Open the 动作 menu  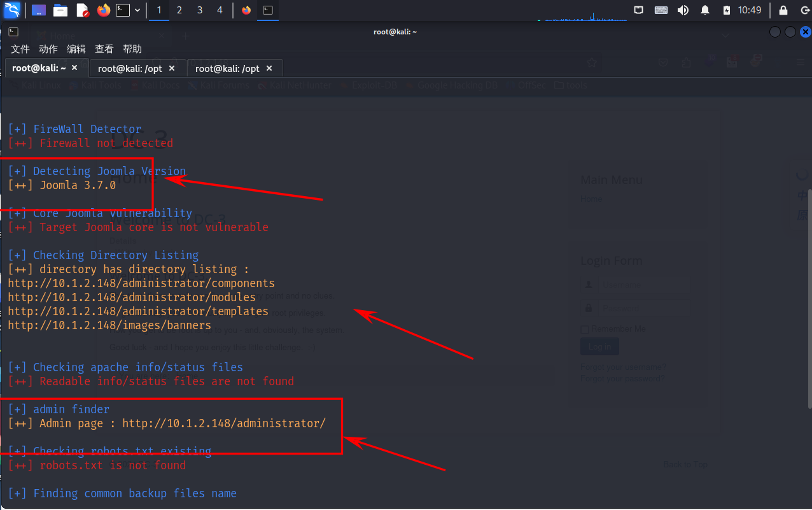click(x=48, y=49)
